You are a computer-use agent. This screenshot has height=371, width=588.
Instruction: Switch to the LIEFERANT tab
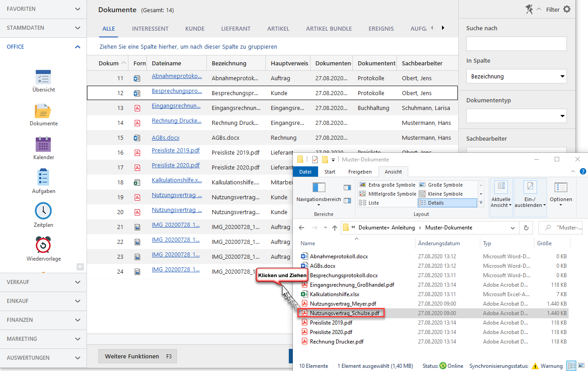click(x=236, y=28)
